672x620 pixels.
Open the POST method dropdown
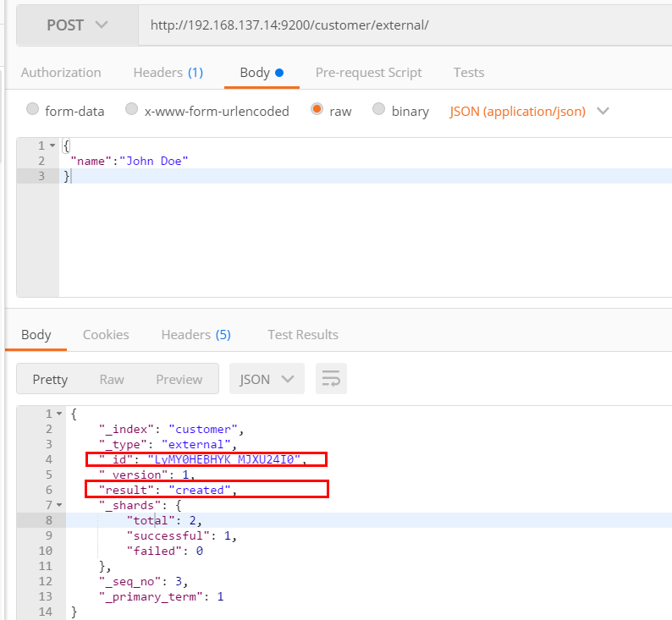coord(77,25)
